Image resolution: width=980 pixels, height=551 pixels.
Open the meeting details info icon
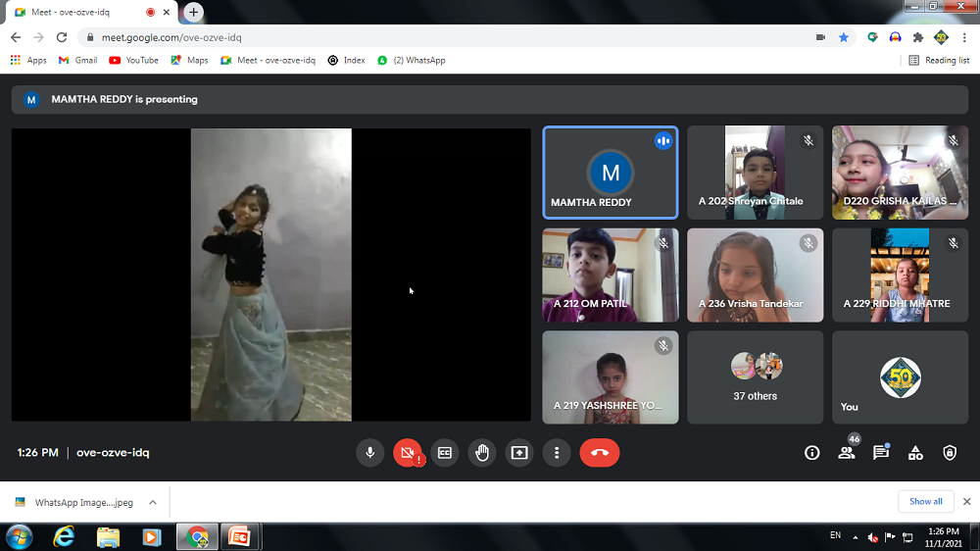[x=811, y=453]
